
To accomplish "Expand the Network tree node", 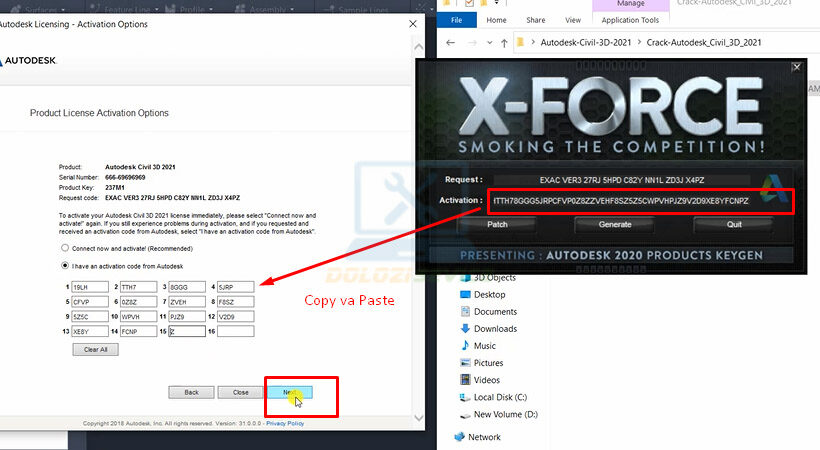I will point(447,437).
